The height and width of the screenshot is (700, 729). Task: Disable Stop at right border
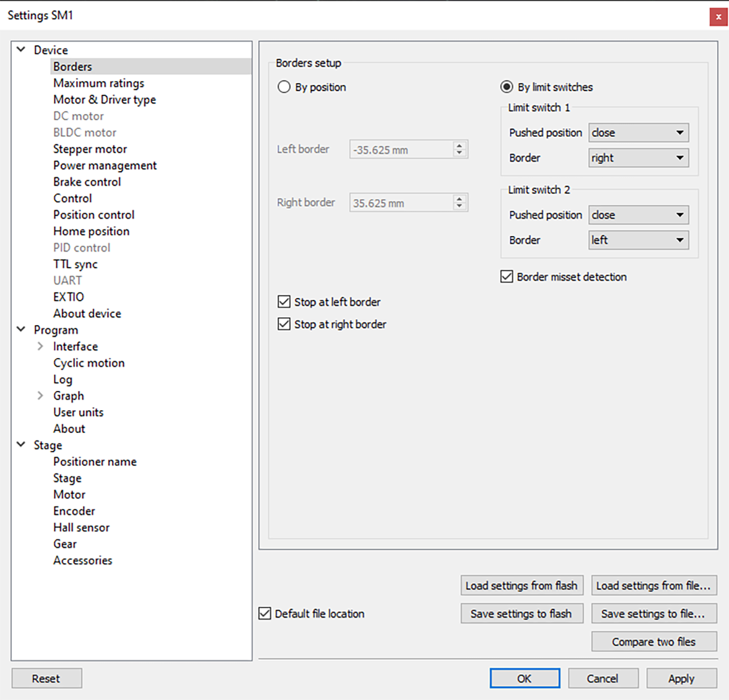[x=284, y=324]
